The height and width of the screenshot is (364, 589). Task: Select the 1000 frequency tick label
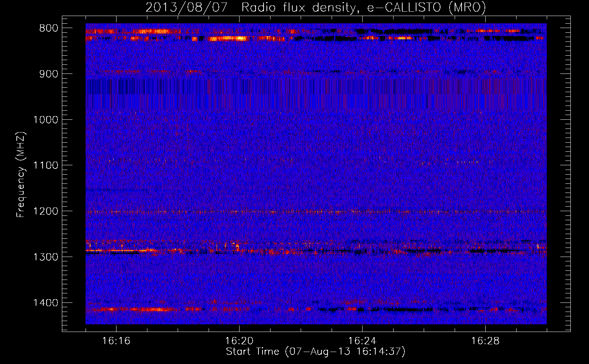(x=46, y=120)
